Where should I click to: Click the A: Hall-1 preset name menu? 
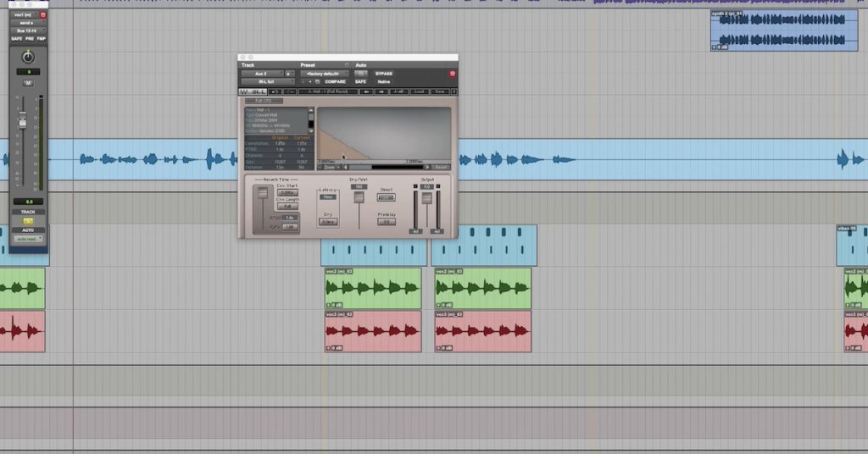tap(328, 91)
